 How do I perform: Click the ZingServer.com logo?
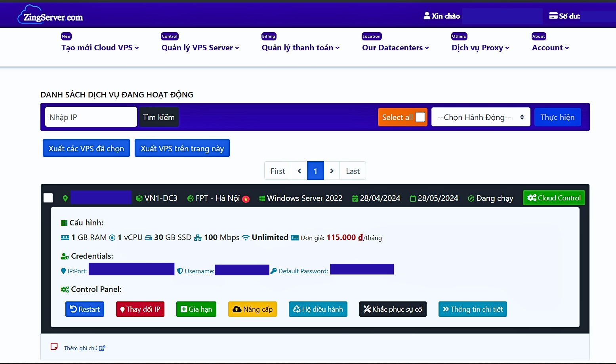point(50,15)
